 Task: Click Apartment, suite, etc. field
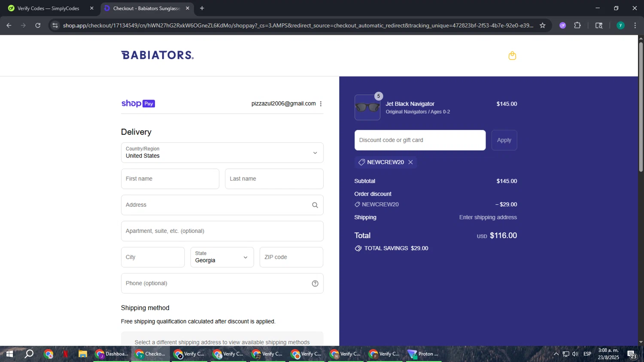coord(222,231)
